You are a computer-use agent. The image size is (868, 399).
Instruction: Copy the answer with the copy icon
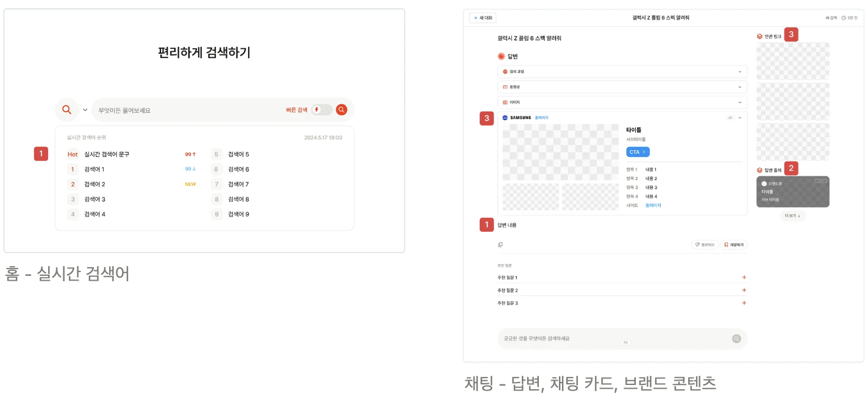coord(500,245)
